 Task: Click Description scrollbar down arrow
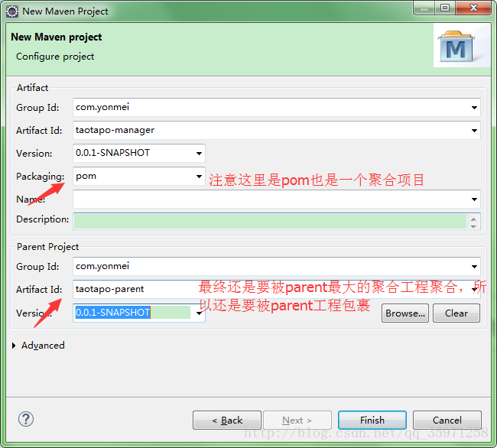point(473,226)
